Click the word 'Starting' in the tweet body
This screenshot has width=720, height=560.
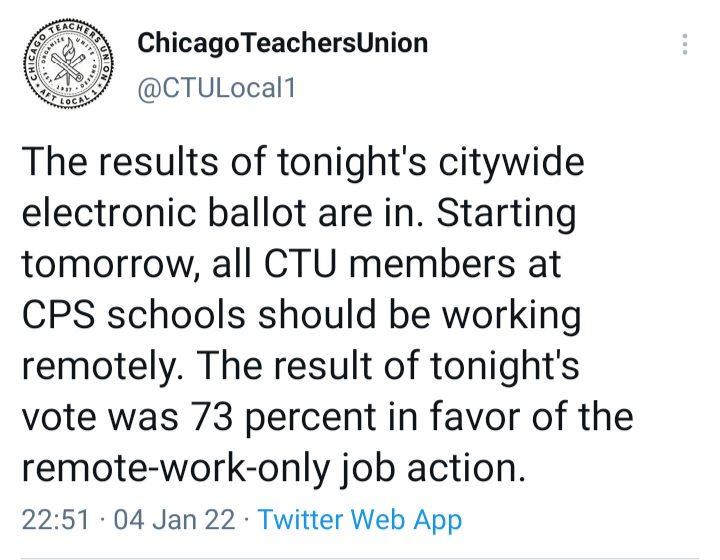click(506, 213)
